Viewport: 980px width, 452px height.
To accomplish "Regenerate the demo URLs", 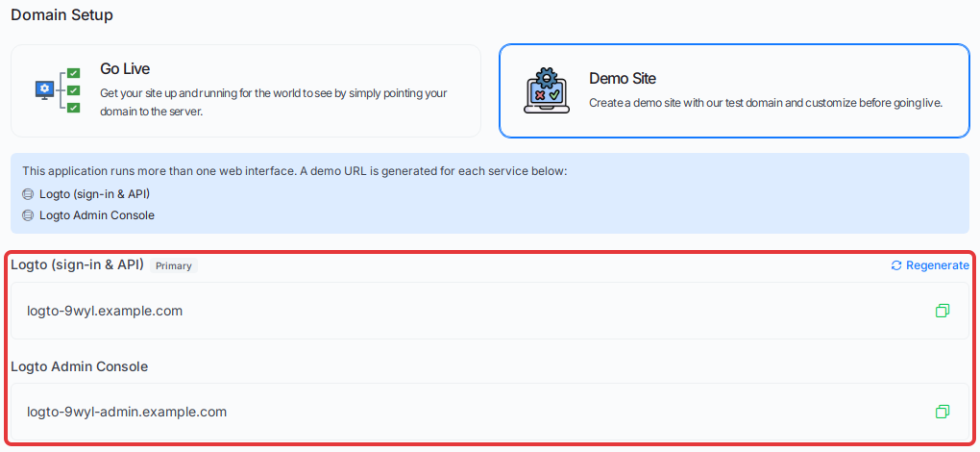I will click(930, 265).
